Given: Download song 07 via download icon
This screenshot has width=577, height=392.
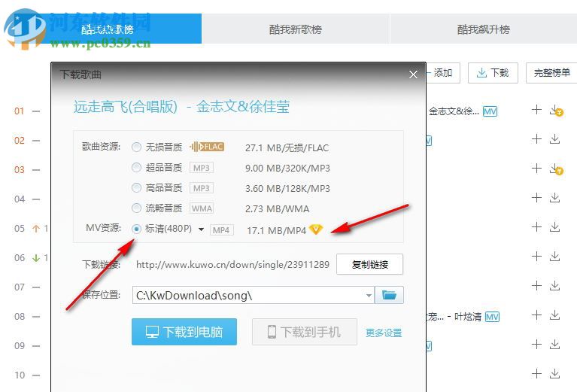Looking at the screenshot, I should [554, 286].
